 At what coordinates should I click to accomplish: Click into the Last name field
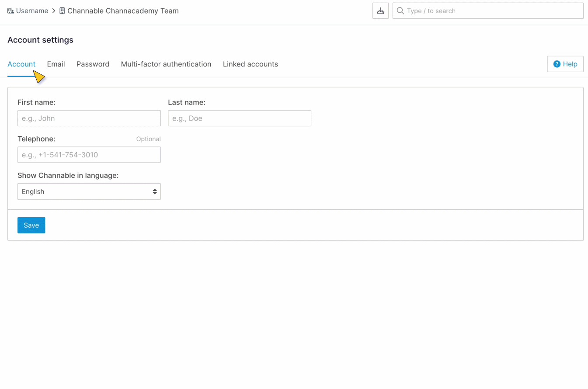(240, 118)
